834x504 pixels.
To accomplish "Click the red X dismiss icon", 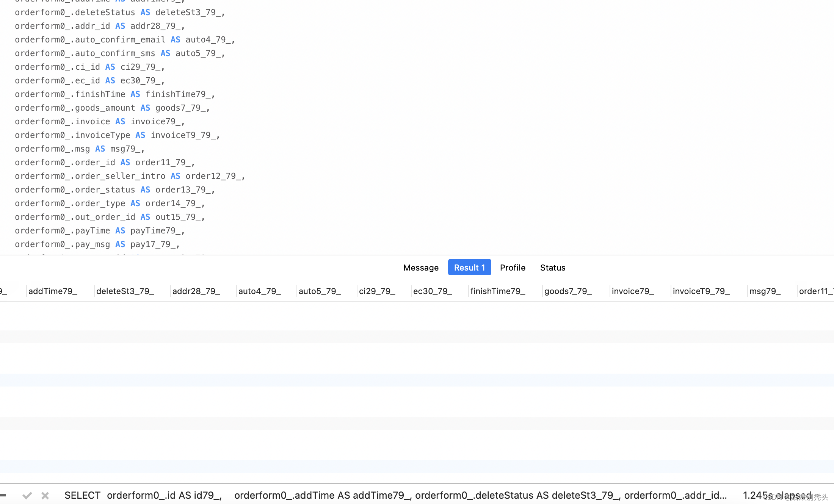I will tap(45, 495).
